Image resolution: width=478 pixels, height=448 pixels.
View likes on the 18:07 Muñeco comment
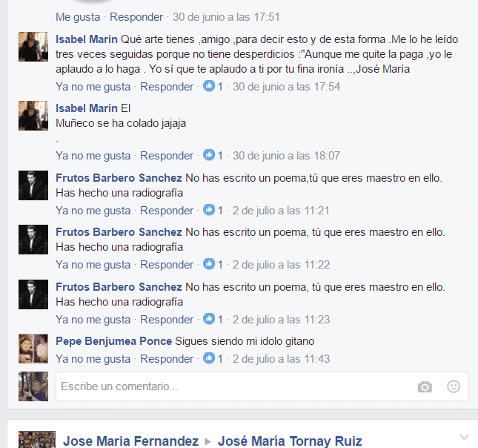[213, 155]
